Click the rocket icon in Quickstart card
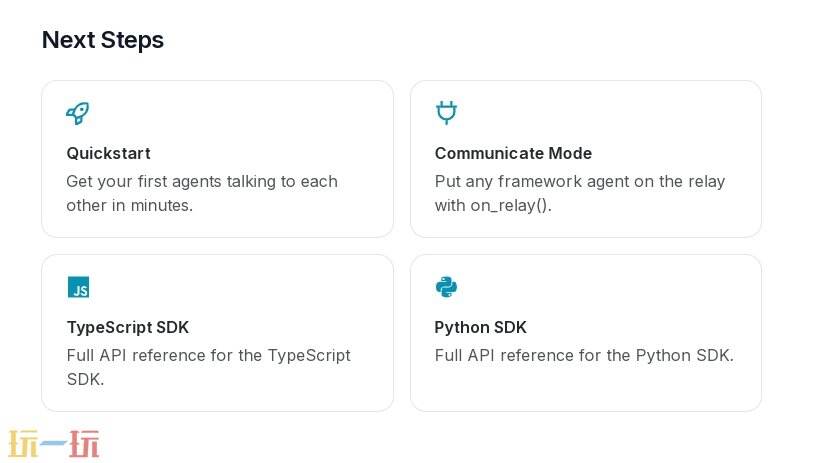This screenshot has width=815, height=463. click(78, 113)
